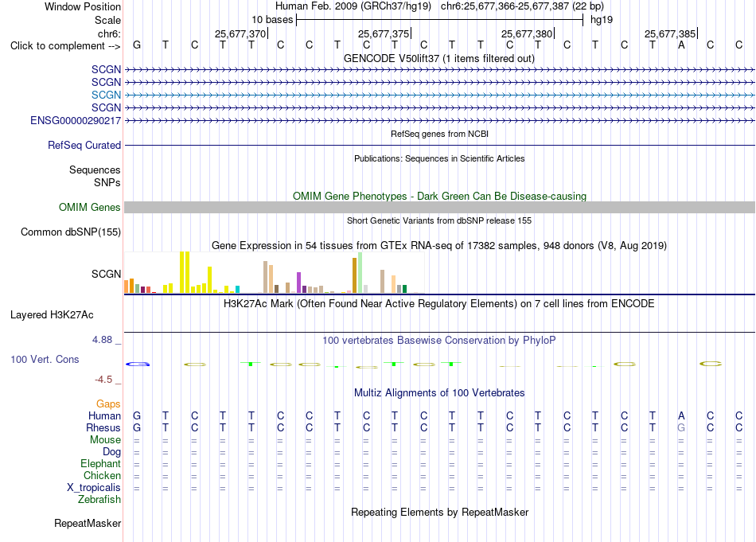Click the cyan bar in GTEx chart
Image resolution: width=756 pixels, height=542 pixels.
coord(238,290)
